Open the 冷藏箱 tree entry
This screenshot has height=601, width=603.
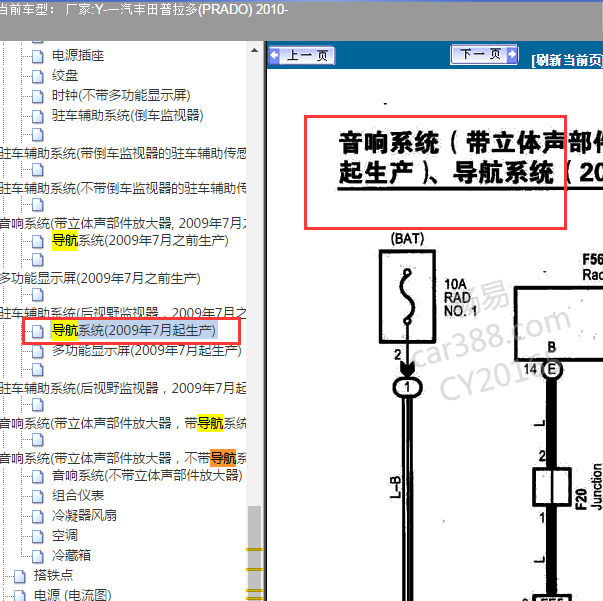[x=71, y=556]
